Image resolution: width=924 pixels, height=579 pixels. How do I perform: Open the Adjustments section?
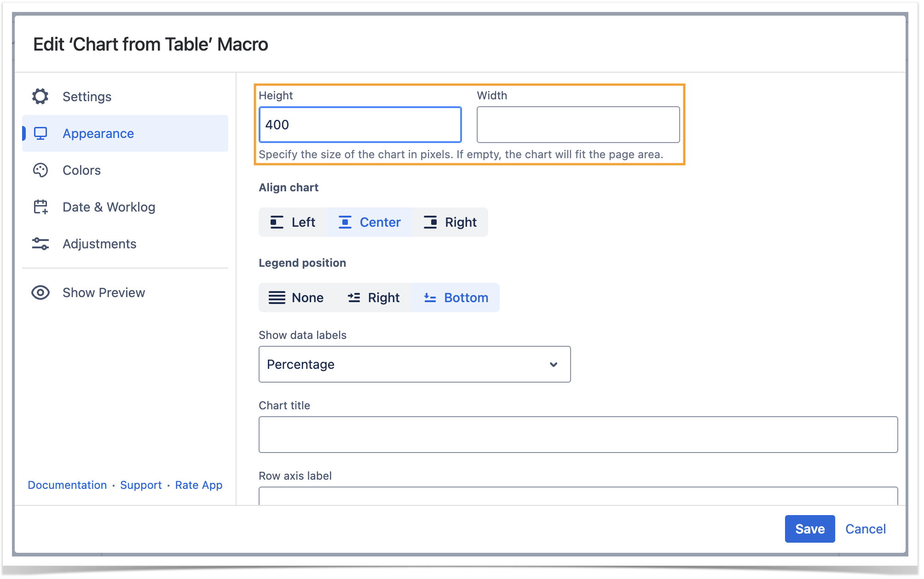(99, 244)
